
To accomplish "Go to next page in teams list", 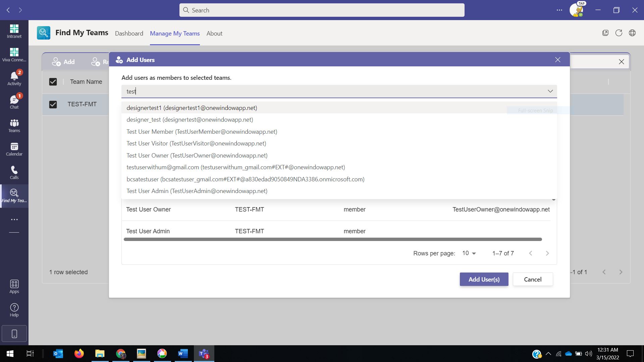I will 621,272.
